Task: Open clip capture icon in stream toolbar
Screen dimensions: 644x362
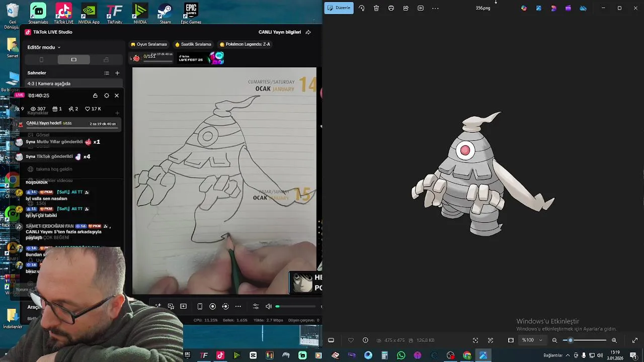Action: (x=183, y=306)
